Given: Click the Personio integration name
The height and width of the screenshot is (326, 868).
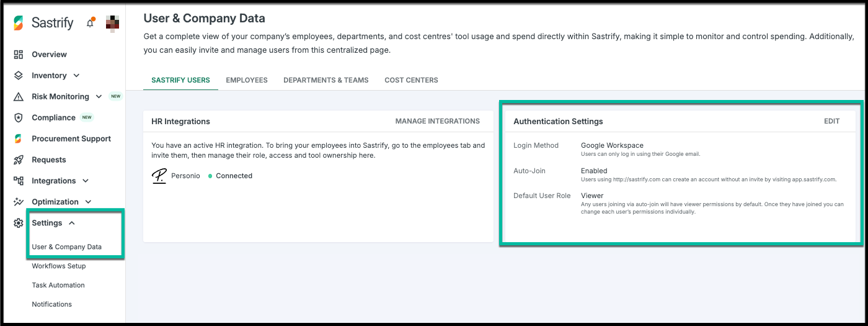Looking at the screenshot, I should coord(185,176).
